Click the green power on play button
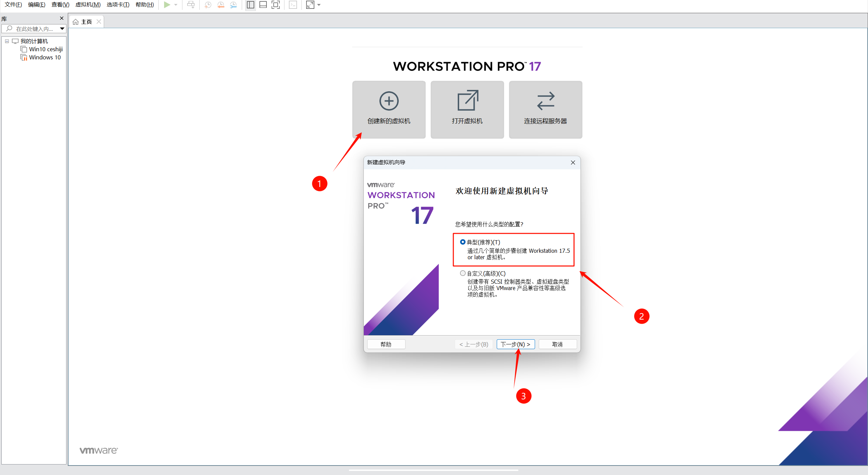Viewport: 868px width, 475px height. 167,5
